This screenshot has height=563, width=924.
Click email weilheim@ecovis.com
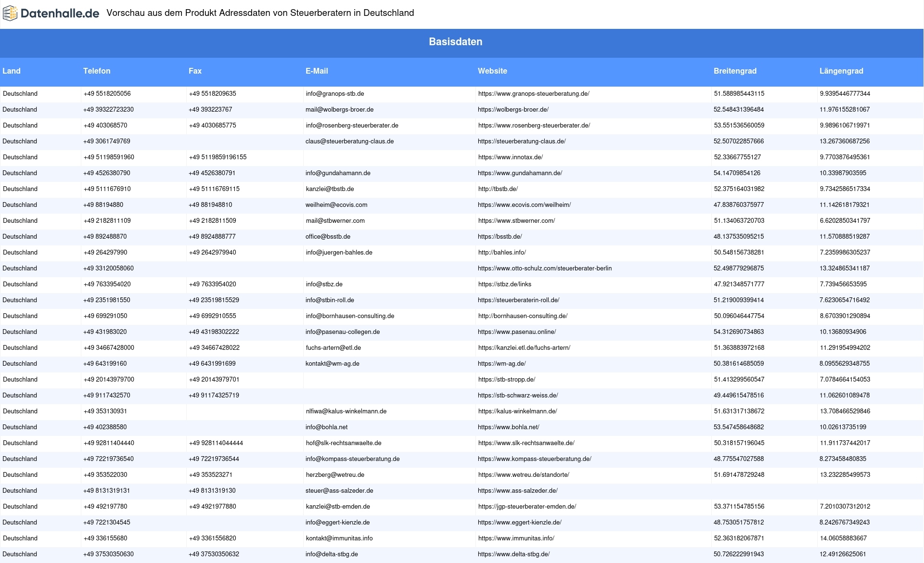click(336, 205)
